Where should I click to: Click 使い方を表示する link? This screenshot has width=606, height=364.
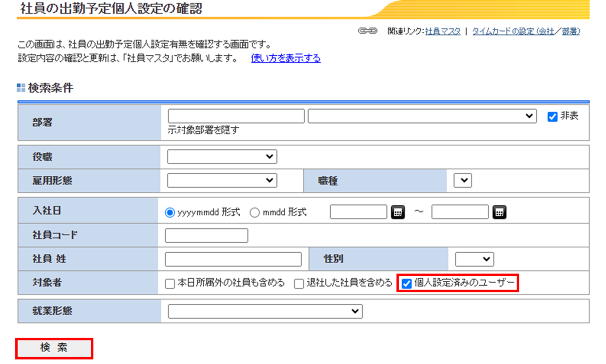(x=285, y=58)
